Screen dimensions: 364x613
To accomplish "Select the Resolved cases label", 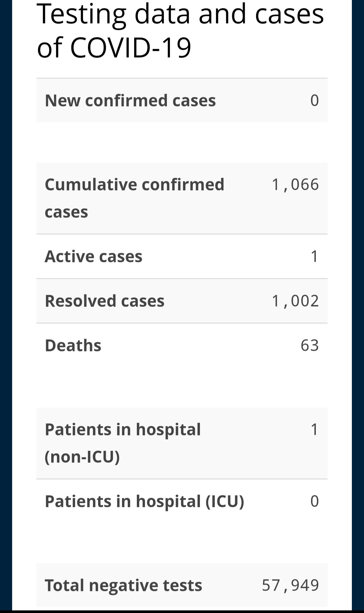I will point(104,301).
